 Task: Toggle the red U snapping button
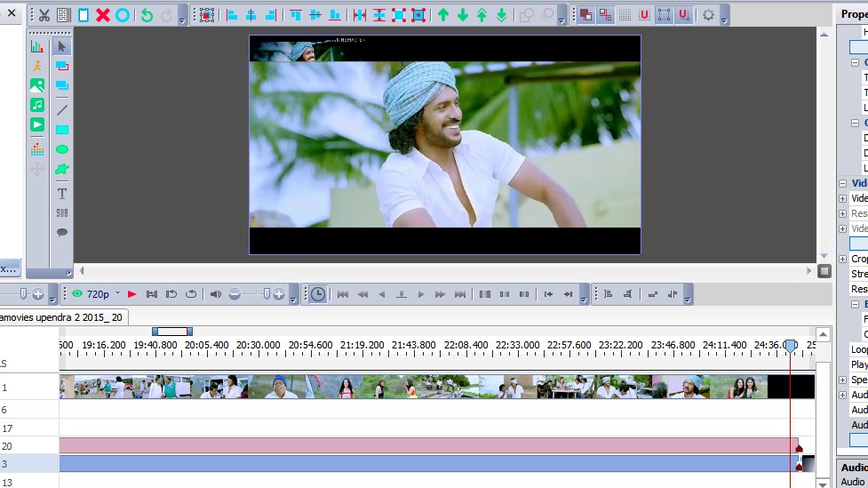point(644,15)
